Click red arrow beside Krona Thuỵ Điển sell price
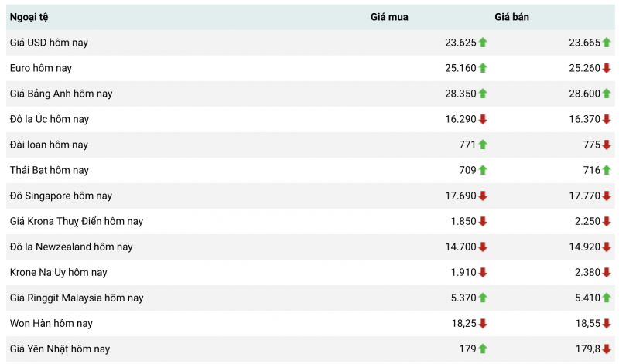619x364 pixels. click(x=607, y=221)
